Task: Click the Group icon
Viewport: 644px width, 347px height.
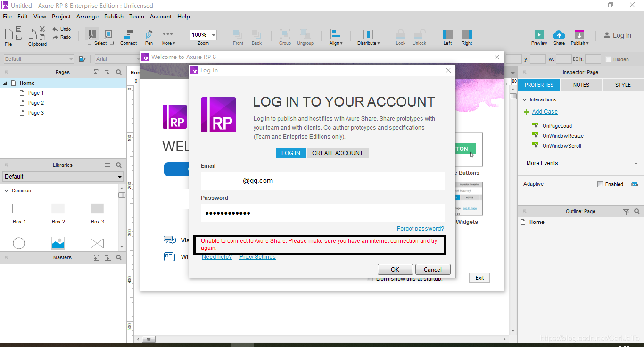Action: pos(285,34)
